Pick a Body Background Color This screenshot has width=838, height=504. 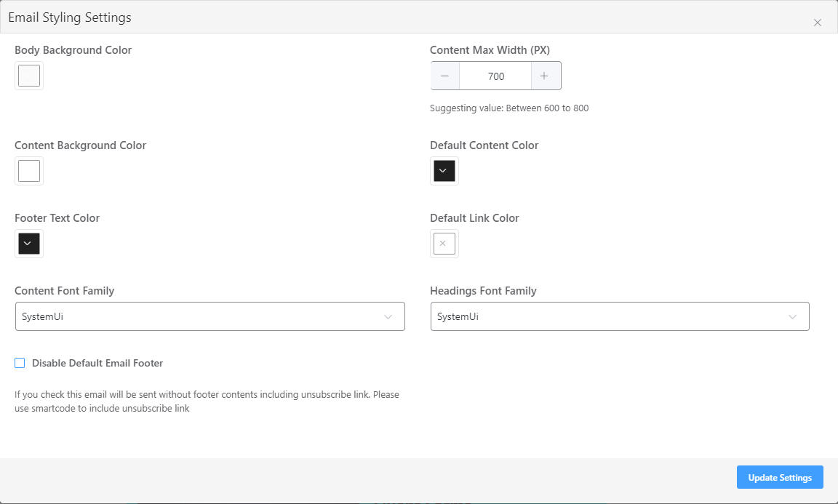28,76
